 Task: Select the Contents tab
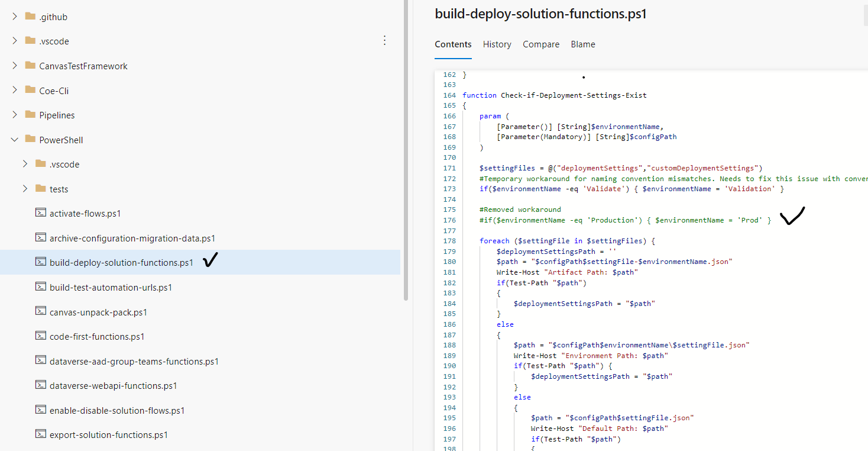click(x=453, y=44)
